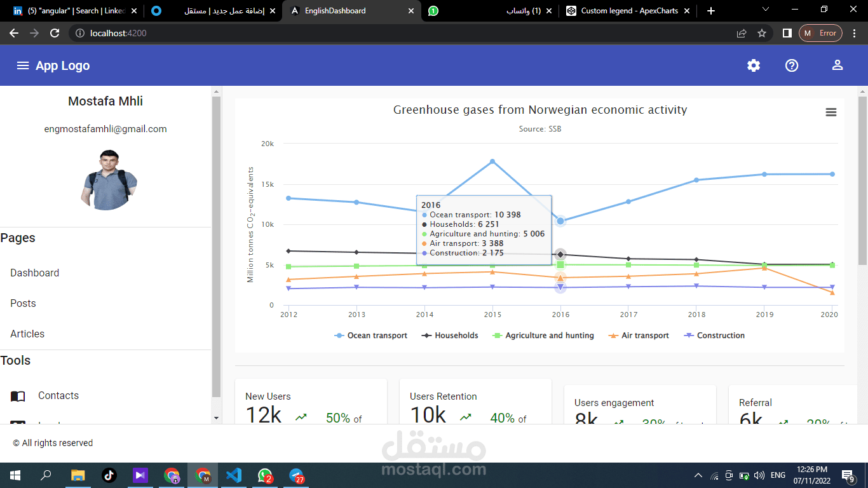868x488 pixels.
Task: Click the Contacts book icon in sidebar
Action: [17, 395]
